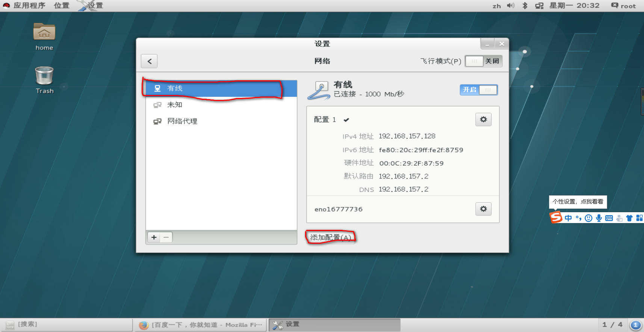Open settings gear for 配置 1 profile

point(483,119)
